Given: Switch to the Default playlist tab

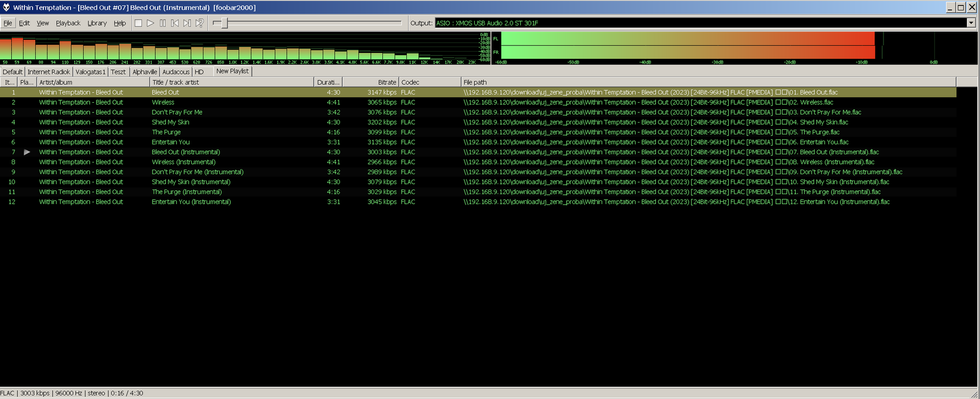Looking at the screenshot, I should tap(12, 72).
